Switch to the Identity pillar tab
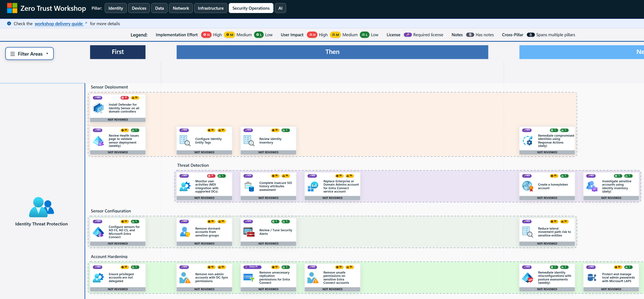The width and height of the screenshot is (644, 299). tap(116, 8)
